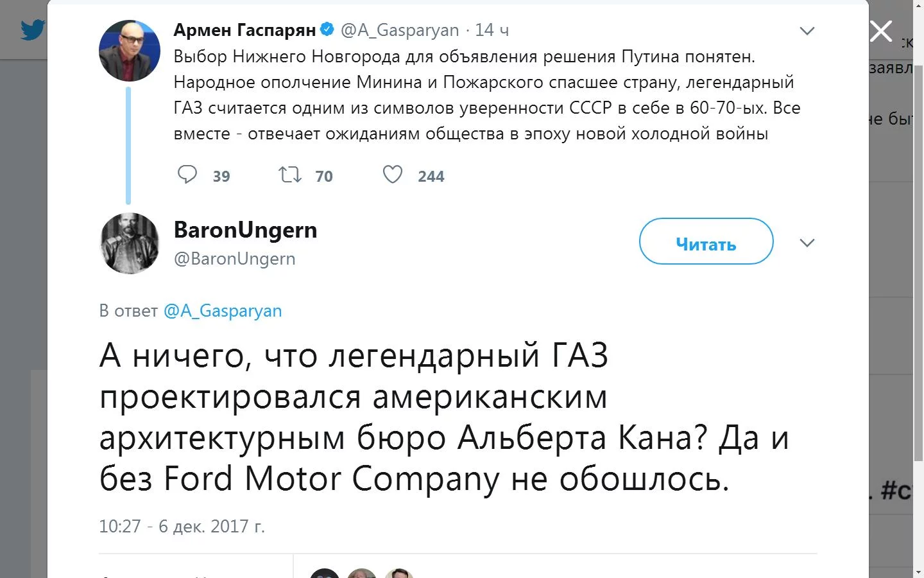Viewport: 924px width, 578px height.
Task: Open the BaronUngern display name
Action: (x=245, y=230)
